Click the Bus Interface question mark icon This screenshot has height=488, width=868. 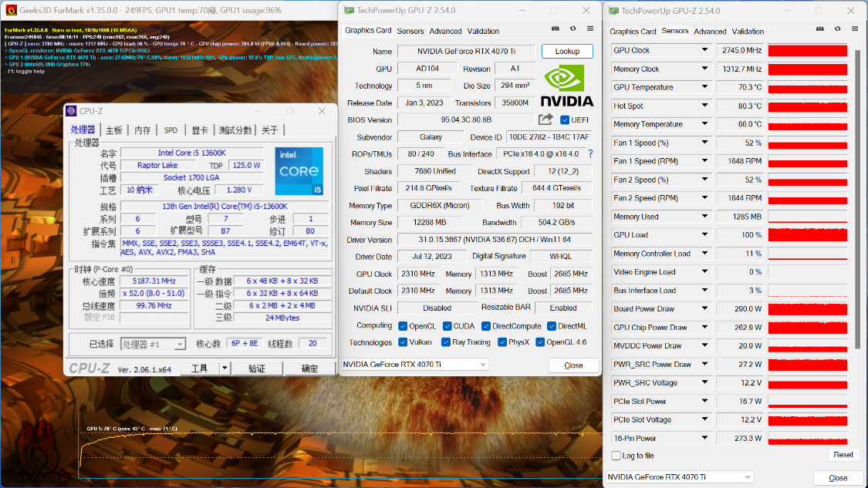591,154
